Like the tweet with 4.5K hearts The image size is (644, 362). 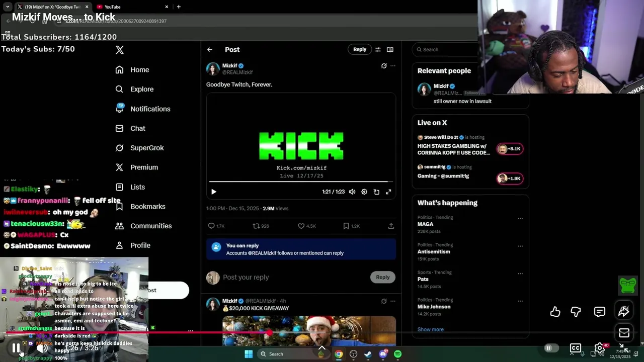pyautogui.click(x=307, y=226)
